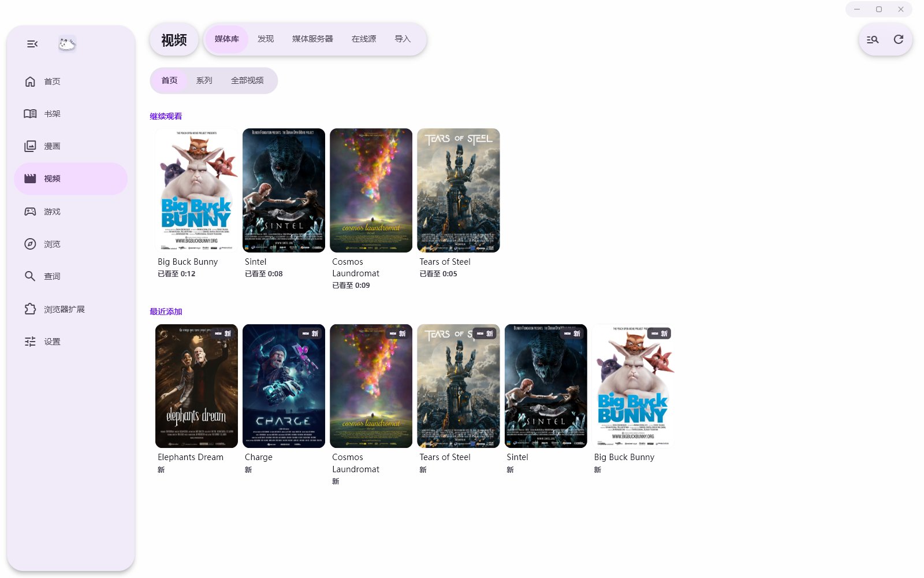This screenshot has height=578, width=924.
Task: Click Elephants Dream title text
Action: point(191,457)
